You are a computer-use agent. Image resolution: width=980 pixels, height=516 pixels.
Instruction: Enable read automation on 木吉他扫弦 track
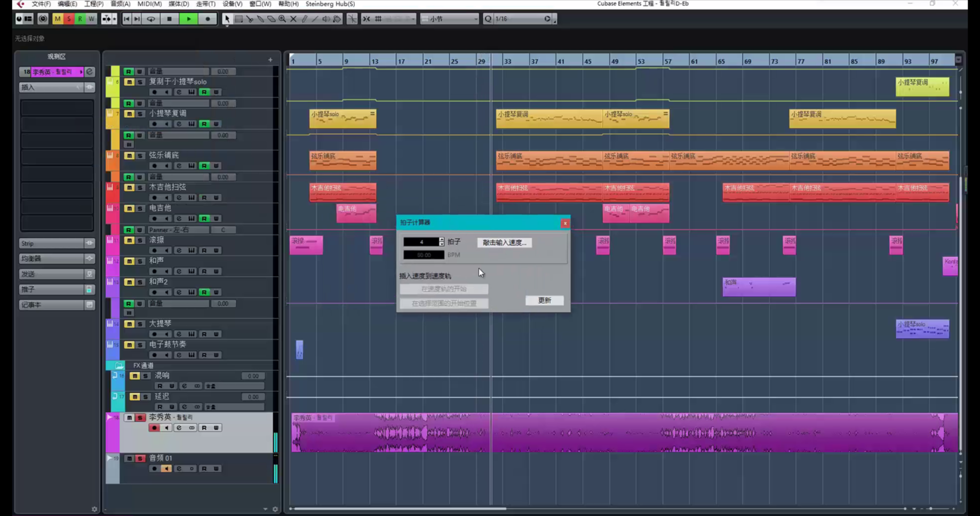point(204,198)
